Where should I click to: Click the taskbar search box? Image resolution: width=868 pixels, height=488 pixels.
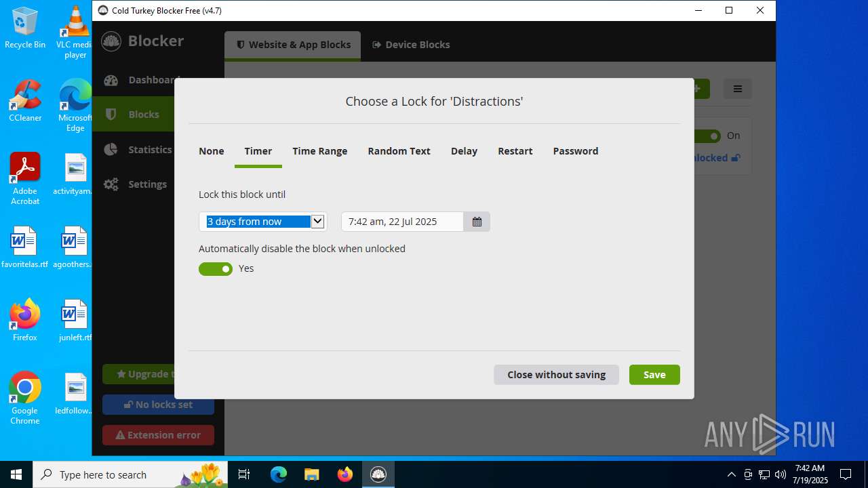(x=130, y=474)
